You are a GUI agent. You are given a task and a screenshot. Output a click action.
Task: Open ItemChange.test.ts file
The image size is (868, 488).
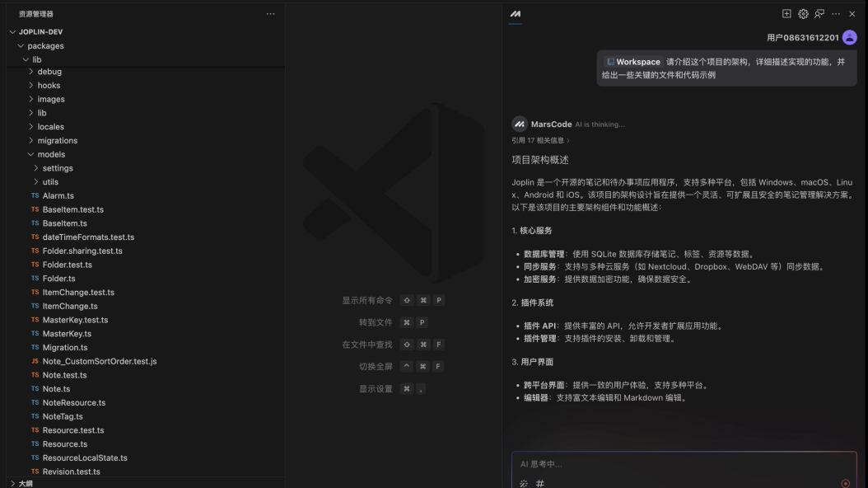tap(78, 293)
